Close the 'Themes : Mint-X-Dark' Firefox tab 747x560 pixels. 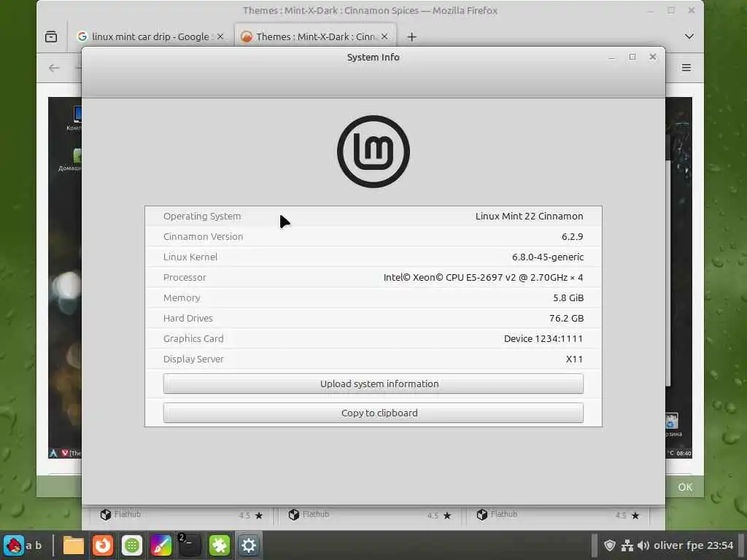[384, 36]
